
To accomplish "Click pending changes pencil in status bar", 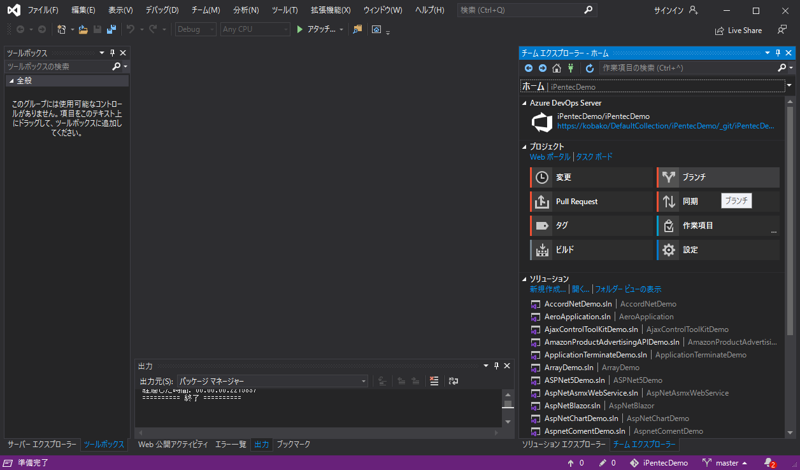I will pyautogui.click(x=603, y=463).
